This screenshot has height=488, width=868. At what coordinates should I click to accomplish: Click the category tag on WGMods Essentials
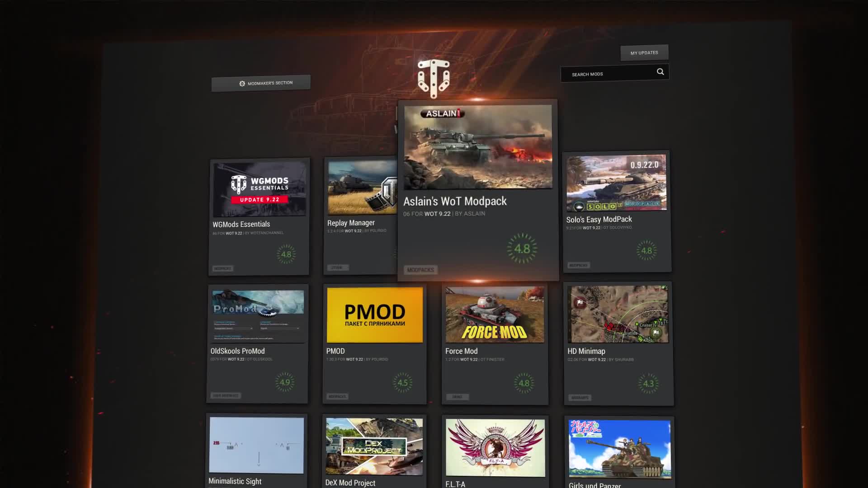coord(222,268)
